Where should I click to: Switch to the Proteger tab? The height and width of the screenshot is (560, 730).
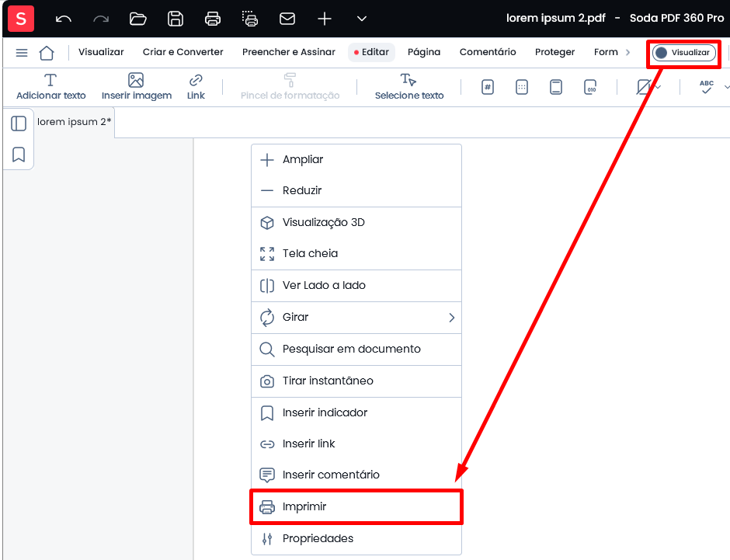(x=555, y=52)
